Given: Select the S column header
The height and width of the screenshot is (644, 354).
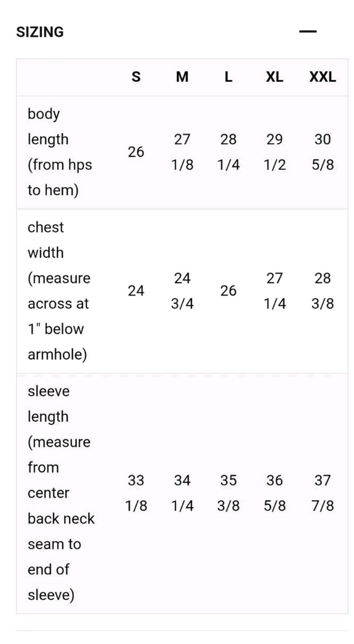Looking at the screenshot, I should coord(136,76).
